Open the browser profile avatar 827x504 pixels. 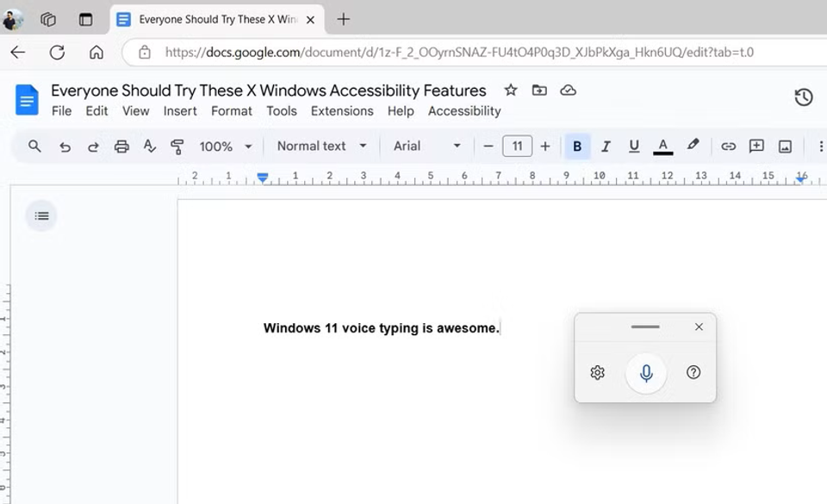click(12, 20)
